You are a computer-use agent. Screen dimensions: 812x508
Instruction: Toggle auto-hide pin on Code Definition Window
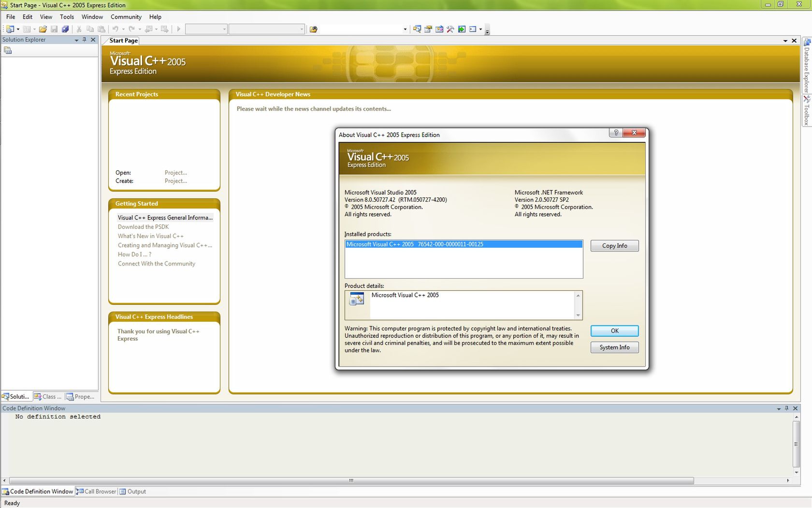point(787,408)
